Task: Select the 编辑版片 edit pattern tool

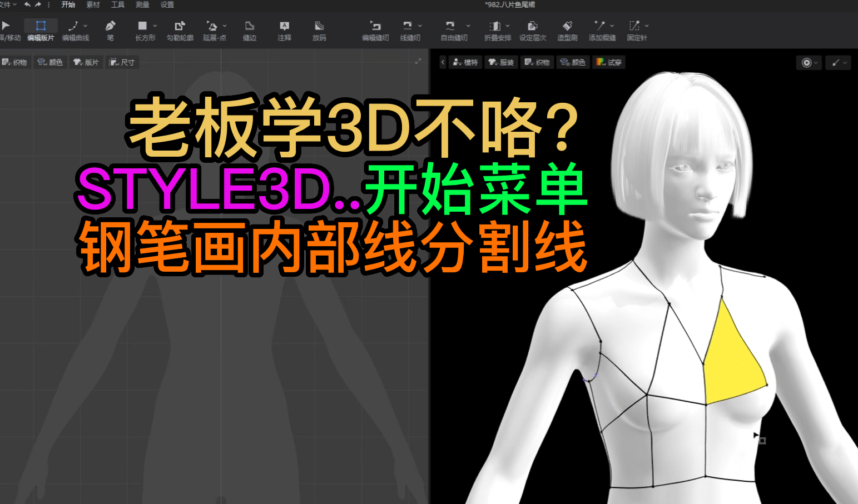Action: pos(41,31)
